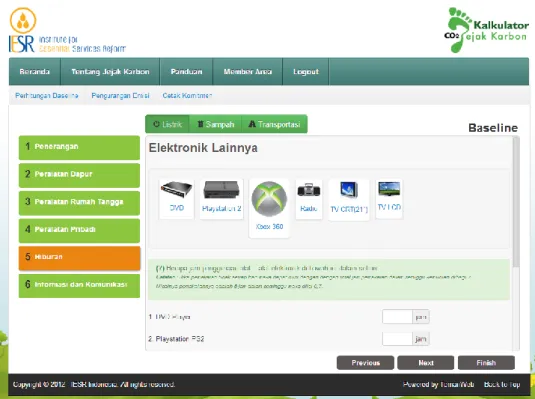Click the Next button
Screen dimensions: 535x399
(x=426, y=363)
